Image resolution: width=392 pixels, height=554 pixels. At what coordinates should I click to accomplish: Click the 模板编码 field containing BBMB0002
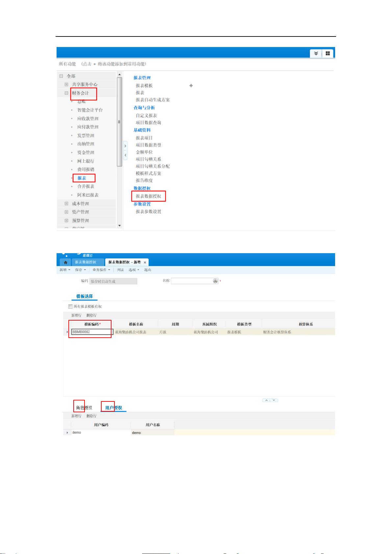[92, 332]
